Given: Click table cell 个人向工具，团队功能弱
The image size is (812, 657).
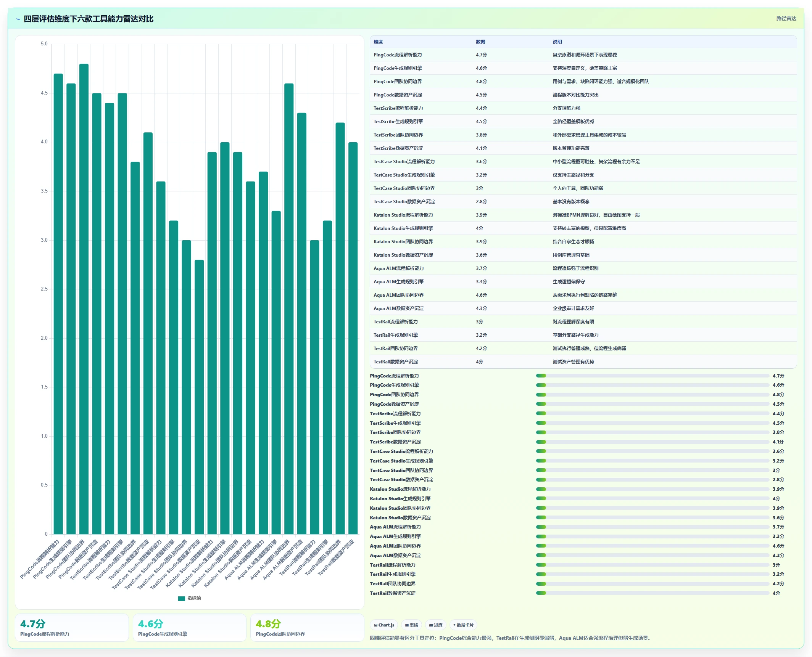Looking at the screenshot, I should pyautogui.click(x=578, y=188).
